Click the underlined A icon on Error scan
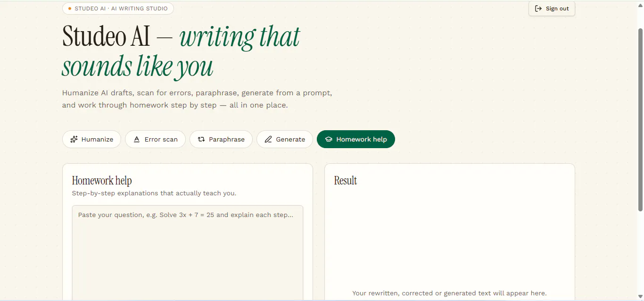Viewport: 644px width, 301px height. (137, 139)
